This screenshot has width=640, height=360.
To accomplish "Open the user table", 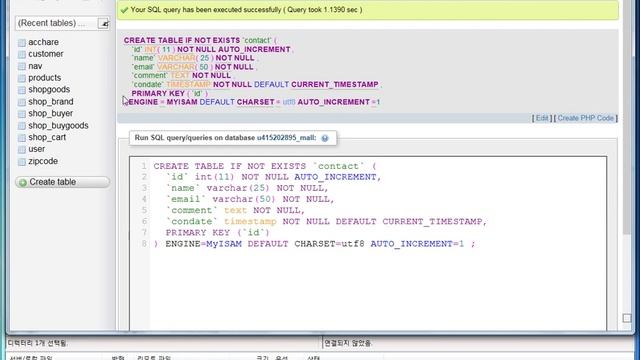I will click(x=37, y=149).
